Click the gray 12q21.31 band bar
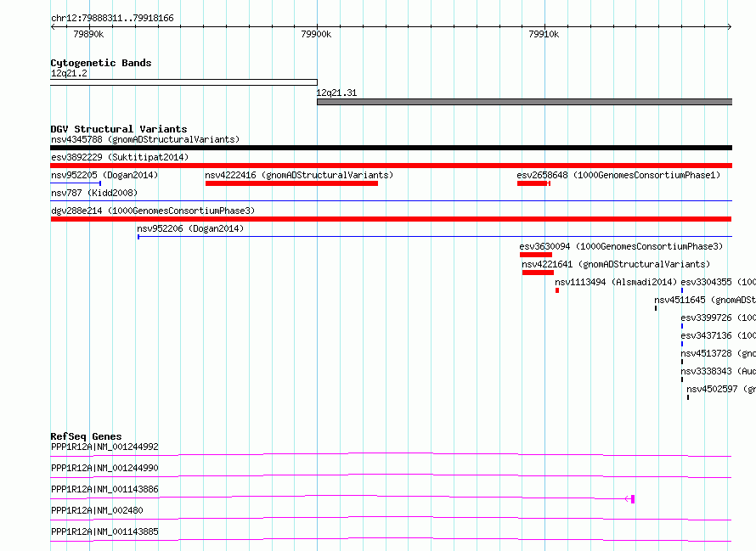Image resolution: width=756 pixels, height=551 pixels. pyautogui.click(x=525, y=102)
